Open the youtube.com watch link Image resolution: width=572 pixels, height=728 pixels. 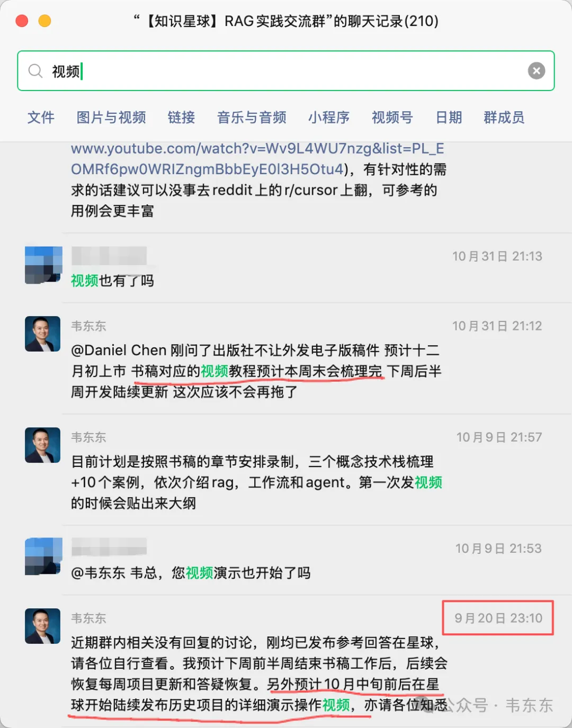pyautogui.click(x=257, y=159)
